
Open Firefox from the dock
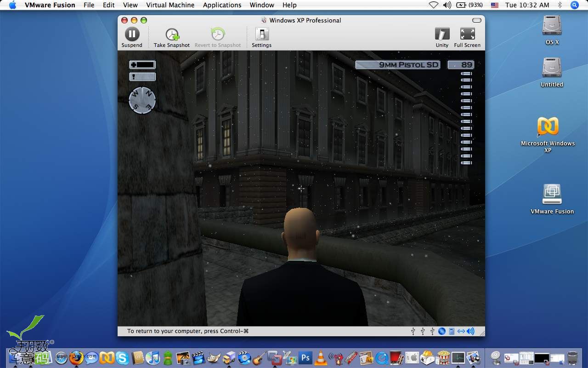[x=76, y=357]
